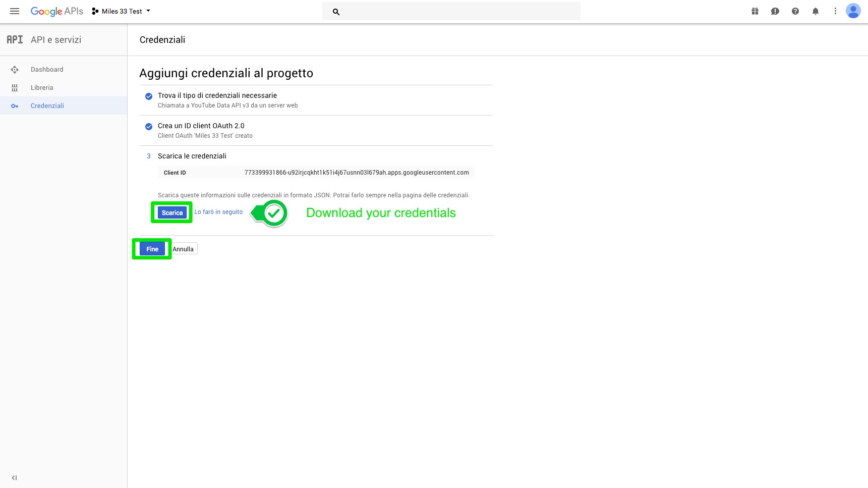Collapse the left sidebar panel
868x488 pixels.
click(x=14, y=477)
